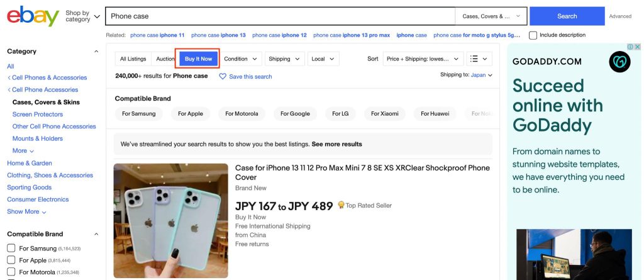This screenshot has height=280, width=644.
Task: Expand More under Cell Phone Accessories
Action: click(23, 150)
